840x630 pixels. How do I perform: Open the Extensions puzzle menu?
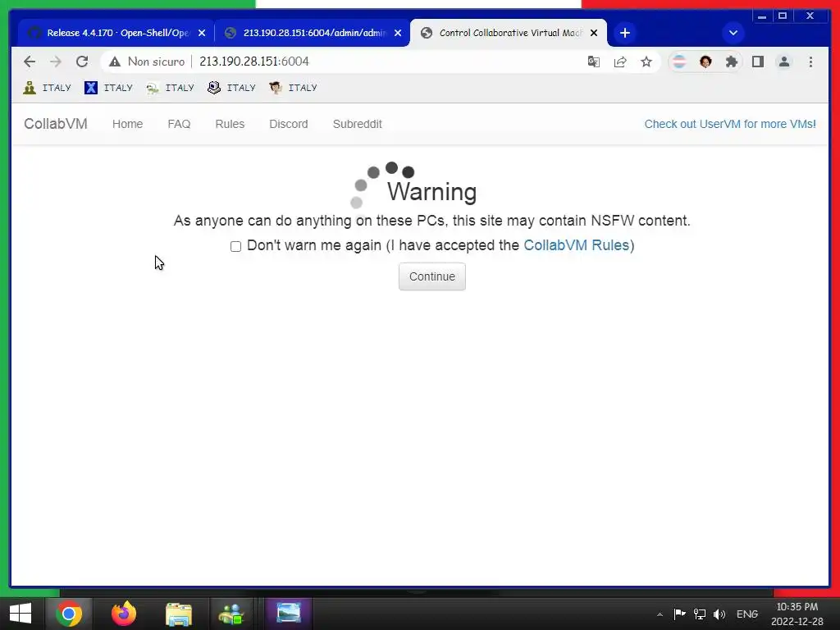tap(732, 62)
